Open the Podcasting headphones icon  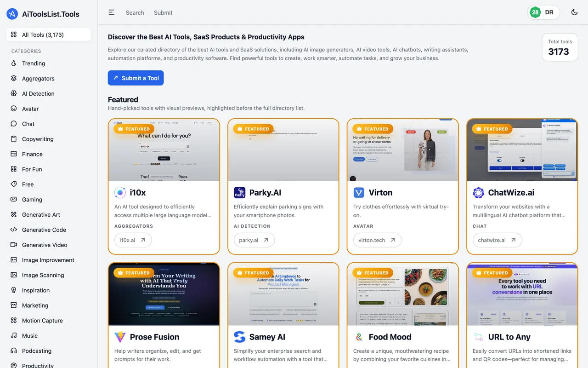14,351
